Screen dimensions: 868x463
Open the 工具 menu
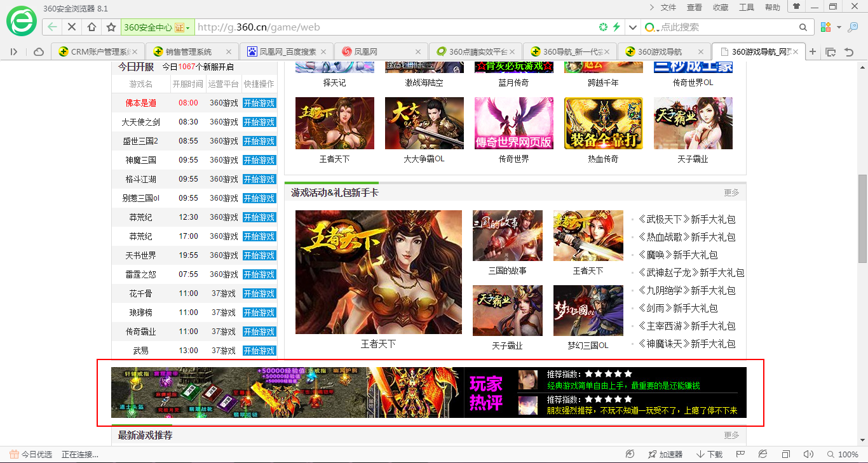pyautogui.click(x=747, y=7)
